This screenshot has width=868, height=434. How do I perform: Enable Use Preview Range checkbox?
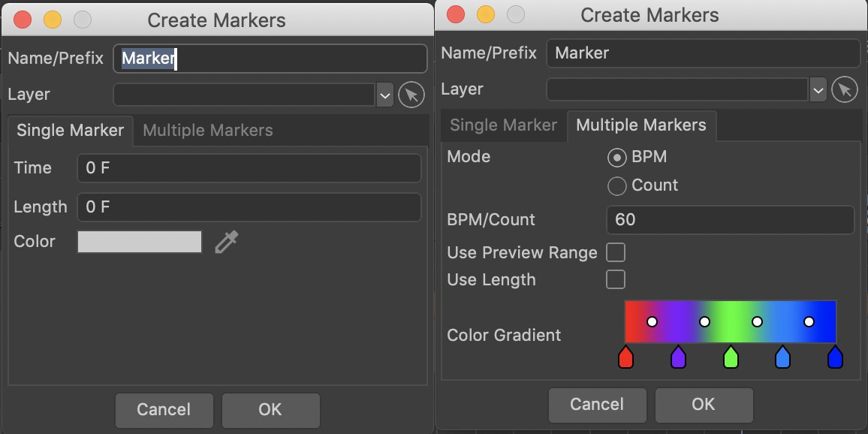tap(616, 252)
